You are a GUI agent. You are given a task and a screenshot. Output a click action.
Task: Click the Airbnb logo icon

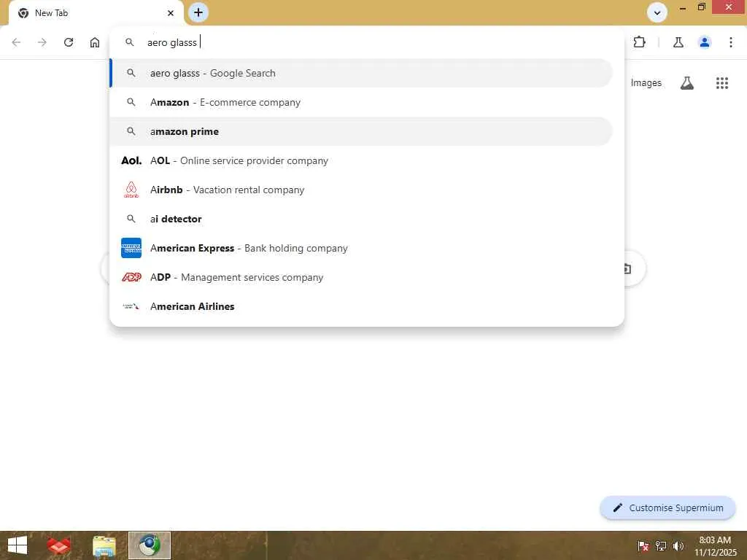[131, 190]
